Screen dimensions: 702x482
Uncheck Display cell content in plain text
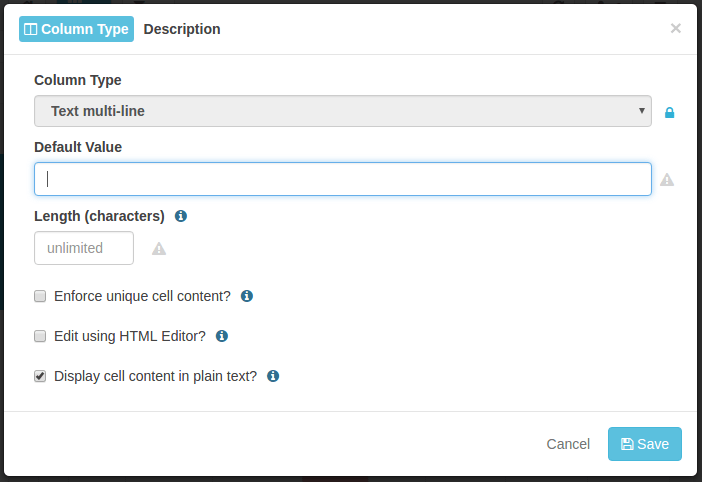point(40,376)
